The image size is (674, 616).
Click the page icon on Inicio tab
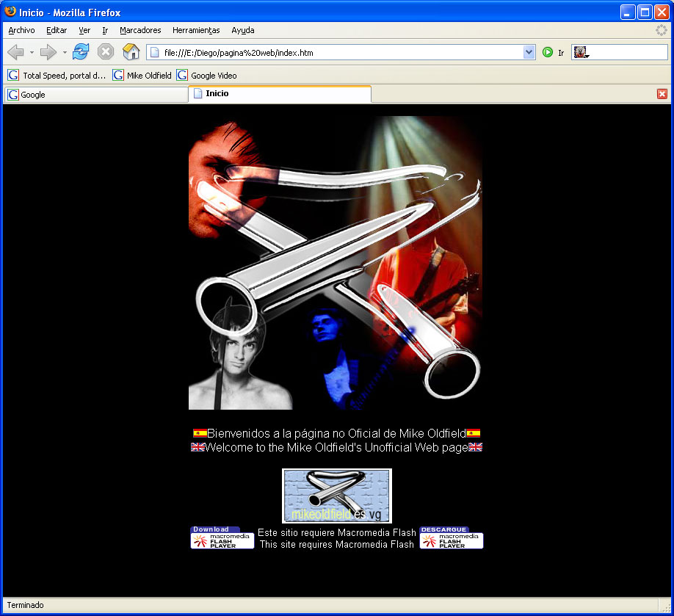(198, 93)
